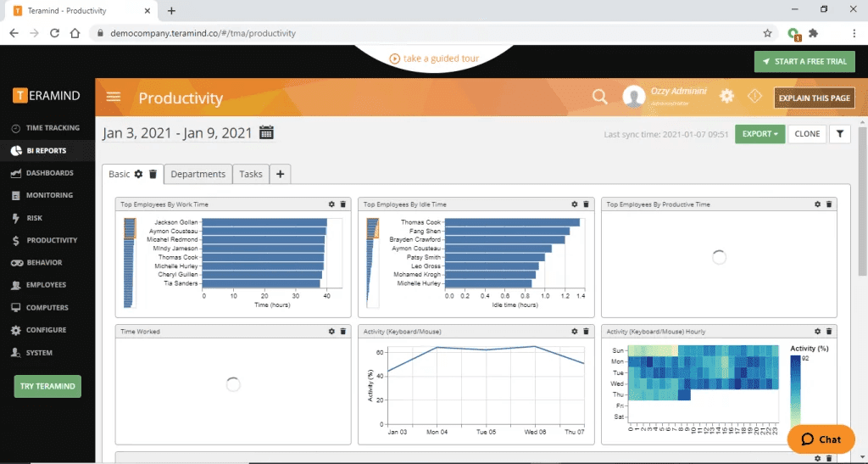Image resolution: width=868 pixels, height=464 pixels.
Task: Open Productivity sidebar section
Action: (47, 240)
